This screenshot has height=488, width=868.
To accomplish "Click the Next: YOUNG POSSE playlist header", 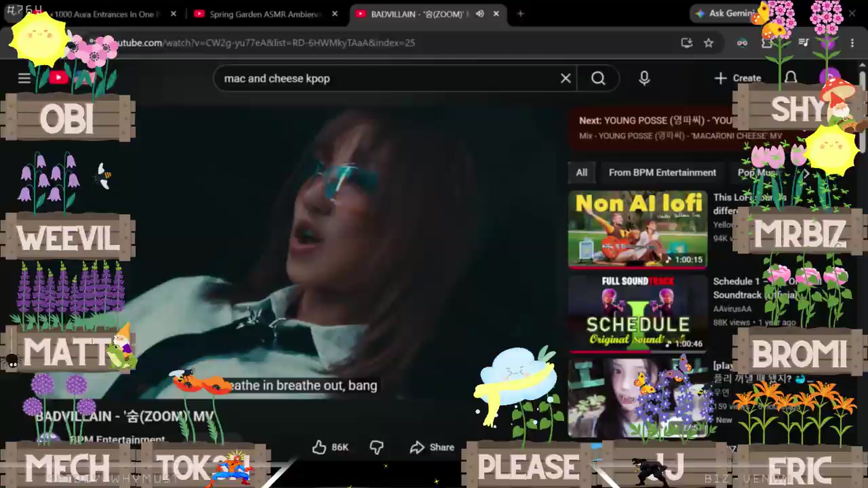I will pos(656,121).
